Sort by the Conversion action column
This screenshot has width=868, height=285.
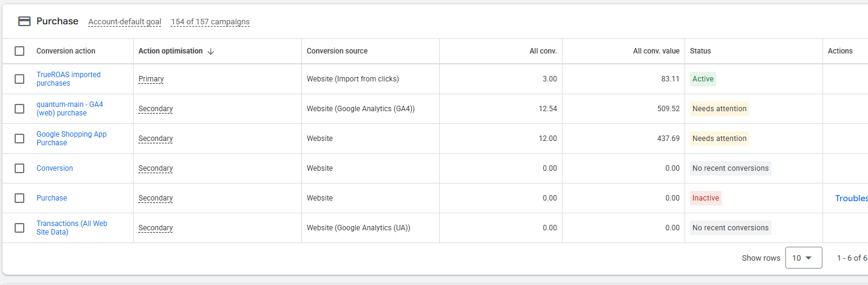[66, 51]
